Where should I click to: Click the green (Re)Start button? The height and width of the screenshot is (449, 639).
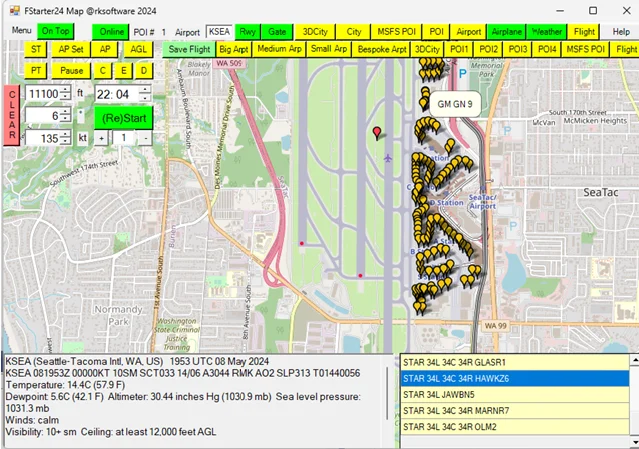click(x=123, y=118)
